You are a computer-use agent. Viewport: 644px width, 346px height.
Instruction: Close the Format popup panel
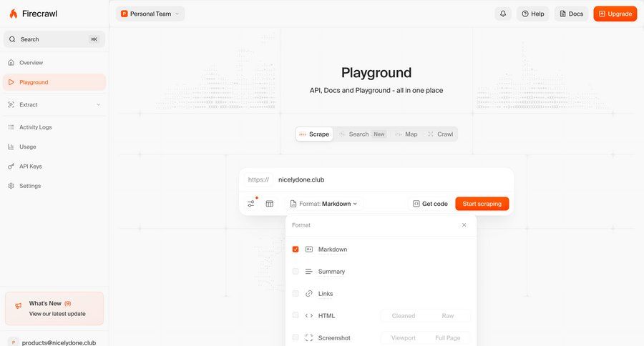(x=464, y=225)
